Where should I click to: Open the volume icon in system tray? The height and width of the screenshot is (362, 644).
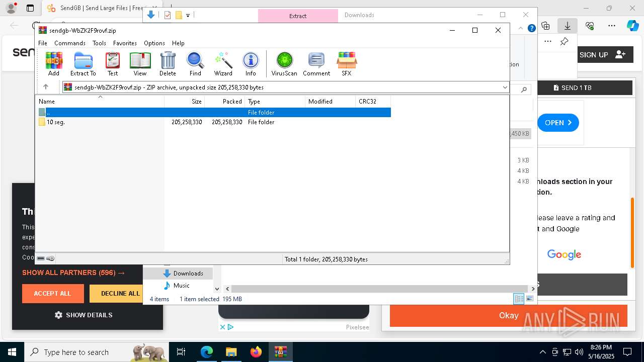pos(579,352)
